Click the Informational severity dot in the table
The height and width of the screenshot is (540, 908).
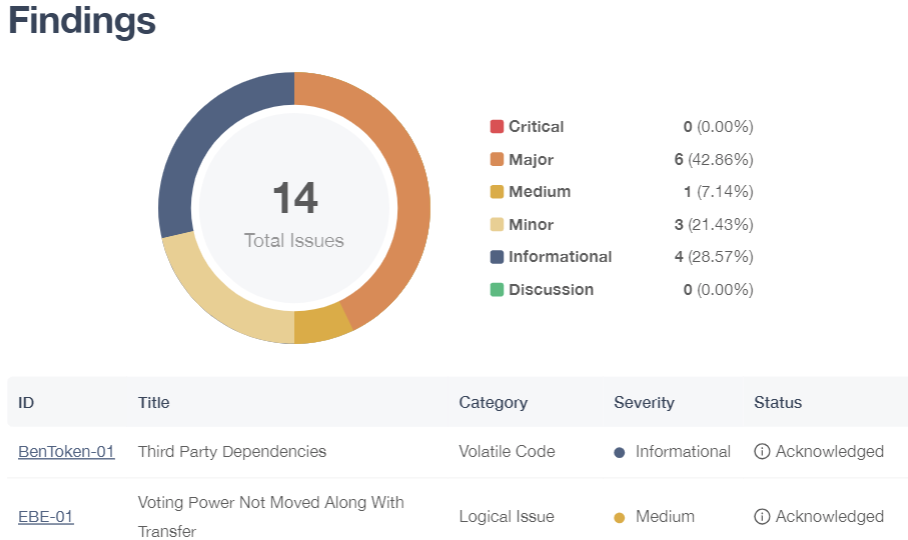(x=619, y=453)
